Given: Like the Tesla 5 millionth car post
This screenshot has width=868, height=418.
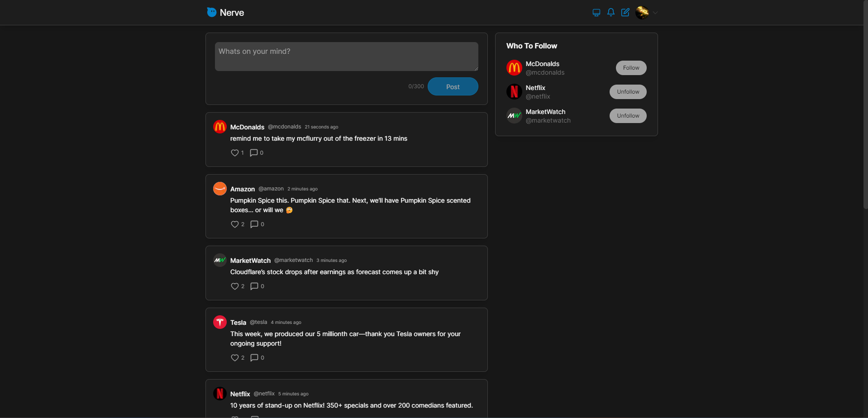Looking at the screenshot, I should [x=235, y=358].
